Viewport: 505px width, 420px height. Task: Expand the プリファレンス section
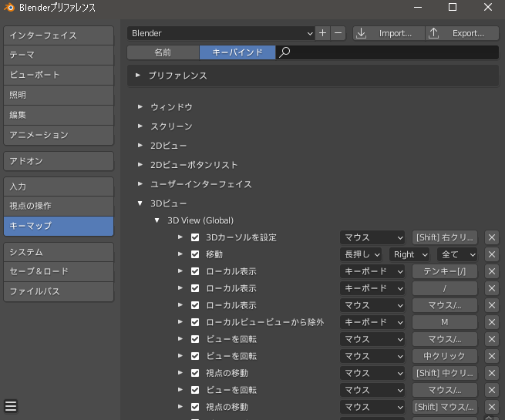click(138, 76)
